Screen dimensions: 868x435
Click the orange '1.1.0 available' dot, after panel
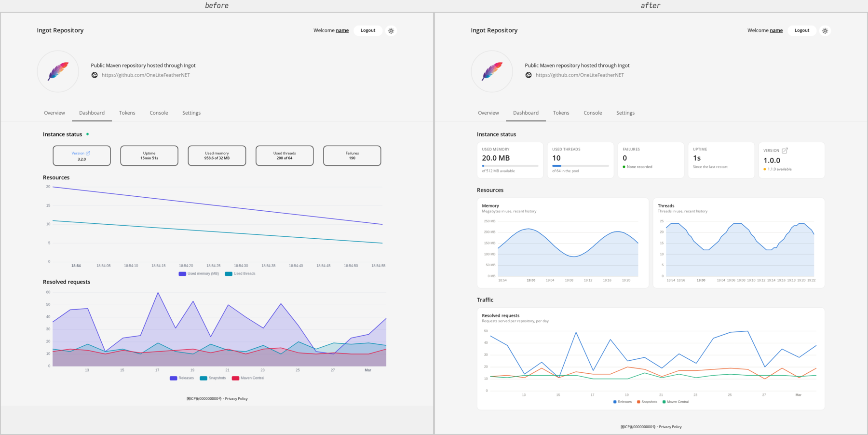[765, 169]
